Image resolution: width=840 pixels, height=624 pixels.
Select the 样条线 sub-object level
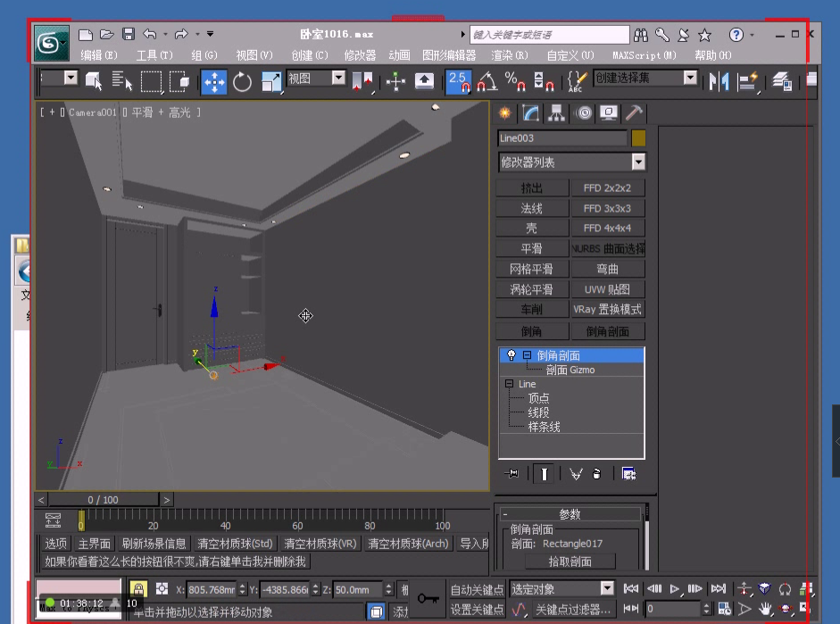[544, 427]
